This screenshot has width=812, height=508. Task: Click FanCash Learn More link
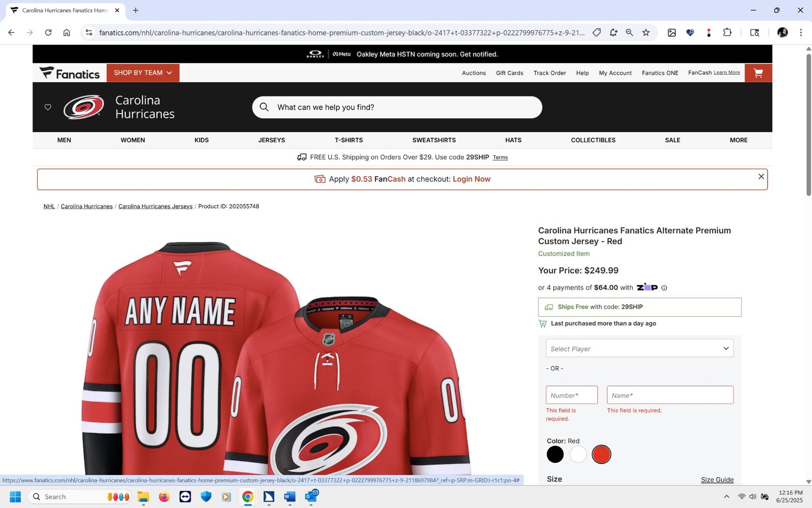pos(727,73)
